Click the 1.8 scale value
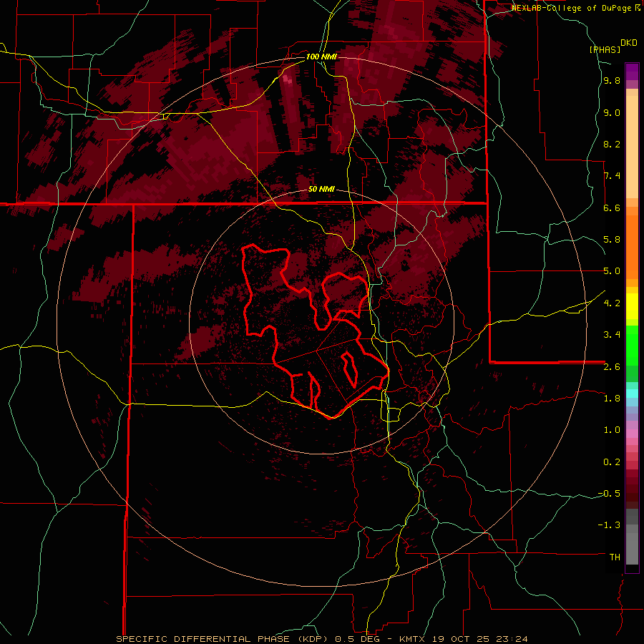 point(612,399)
